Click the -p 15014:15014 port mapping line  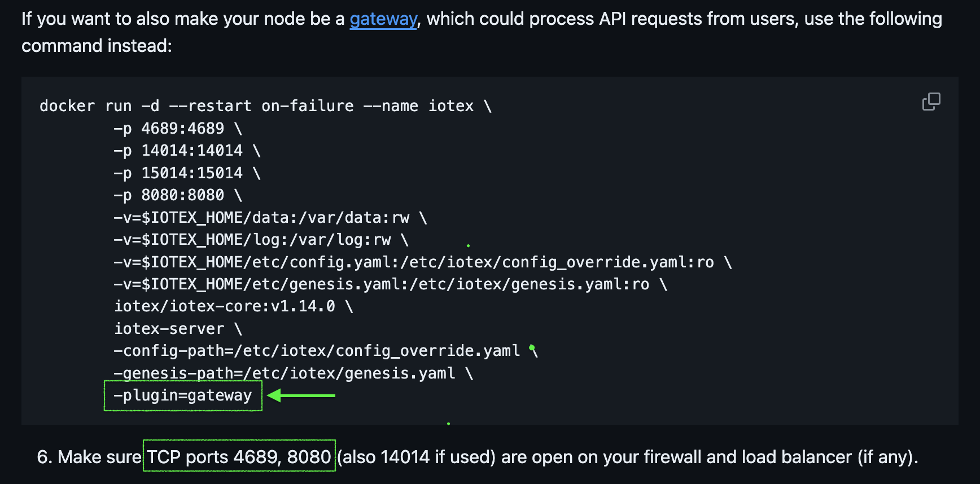click(186, 173)
